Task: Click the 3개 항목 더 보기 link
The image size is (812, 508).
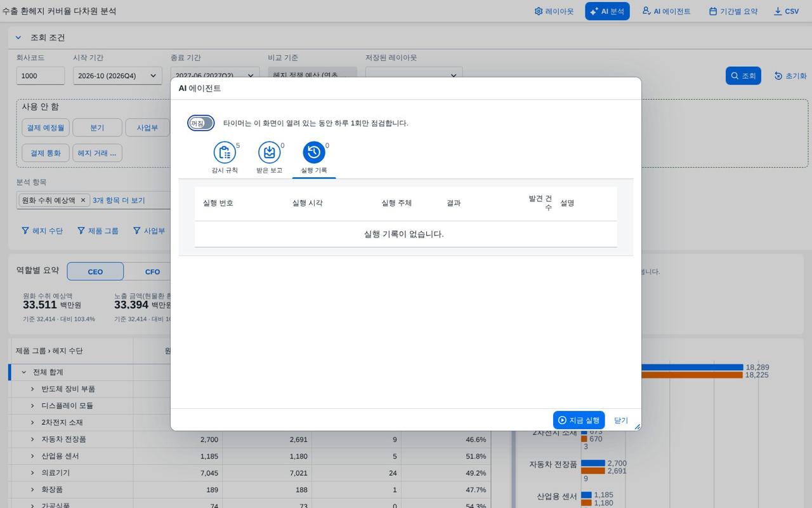Action: click(x=119, y=200)
